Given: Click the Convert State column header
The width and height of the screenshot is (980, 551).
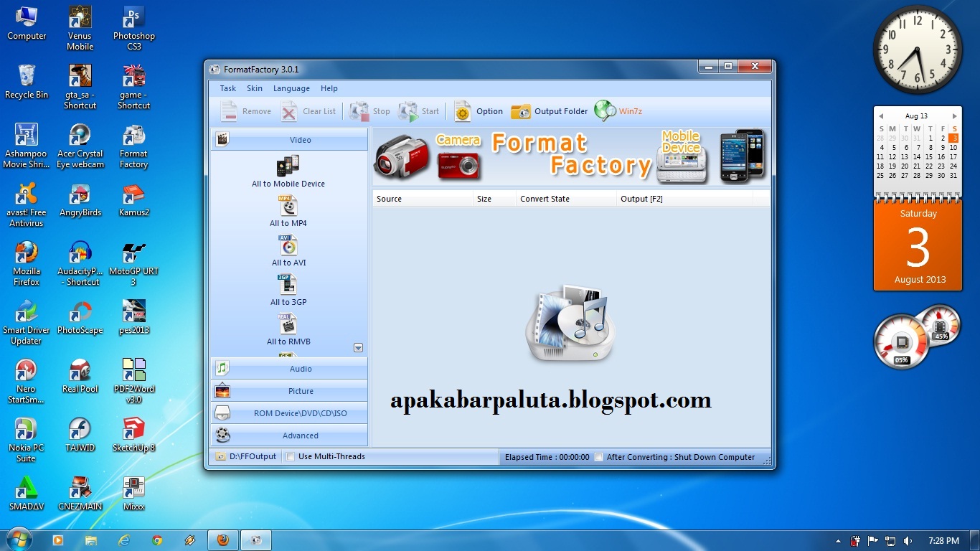Looking at the screenshot, I should click(x=566, y=199).
